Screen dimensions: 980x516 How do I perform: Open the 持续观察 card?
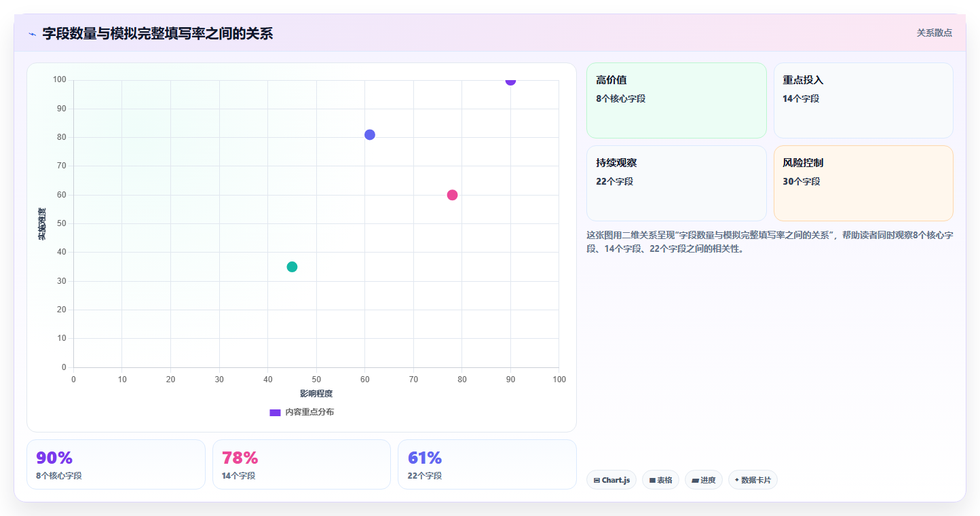(677, 183)
